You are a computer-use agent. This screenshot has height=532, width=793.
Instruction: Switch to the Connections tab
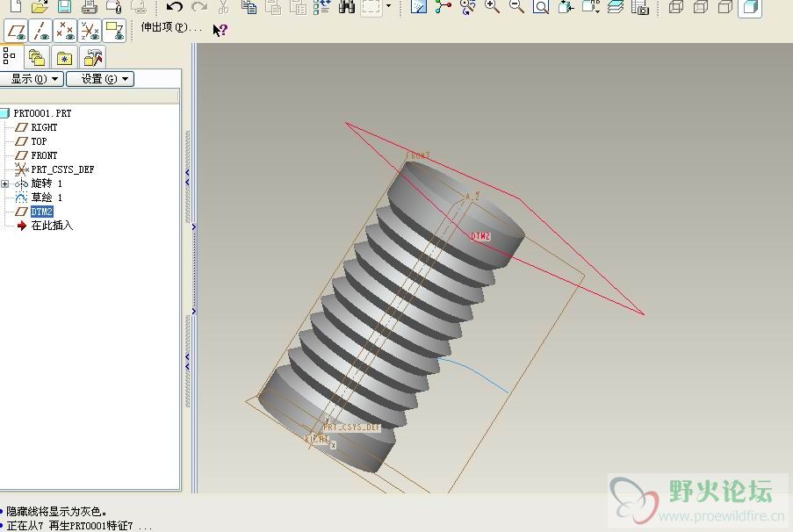click(x=92, y=57)
